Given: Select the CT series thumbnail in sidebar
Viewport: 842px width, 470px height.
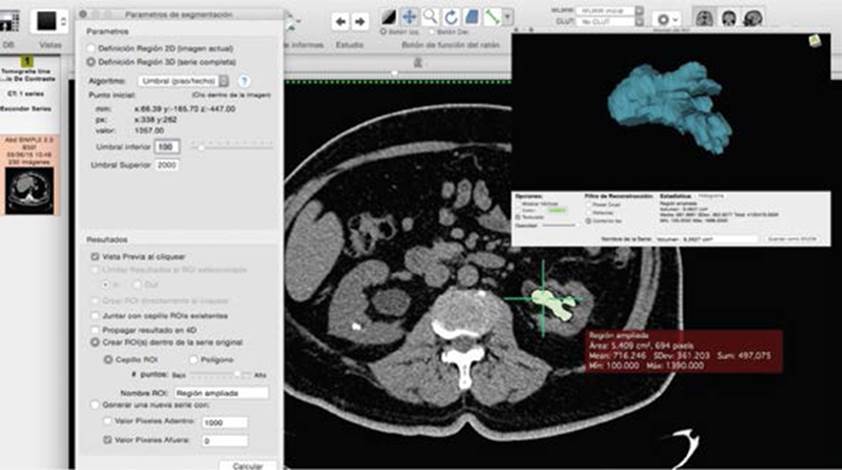Looking at the screenshot, I should 30,191.
